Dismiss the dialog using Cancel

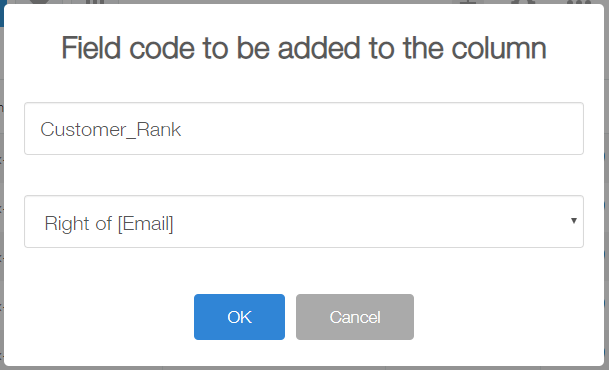355,317
